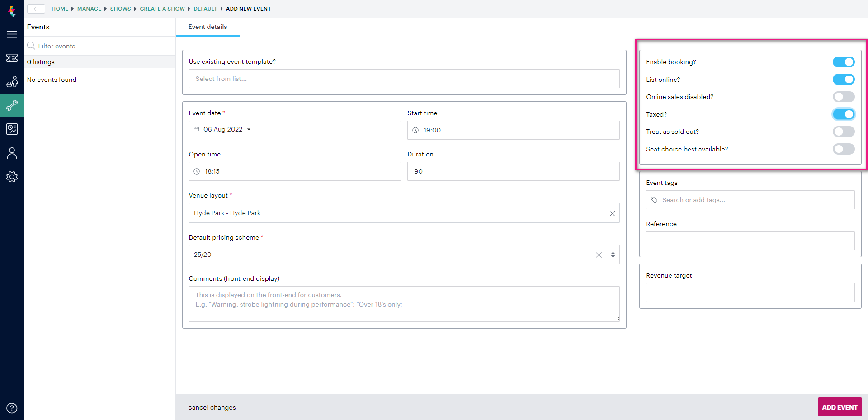
Task: Click the tag icon in Event tags
Action: coord(654,200)
